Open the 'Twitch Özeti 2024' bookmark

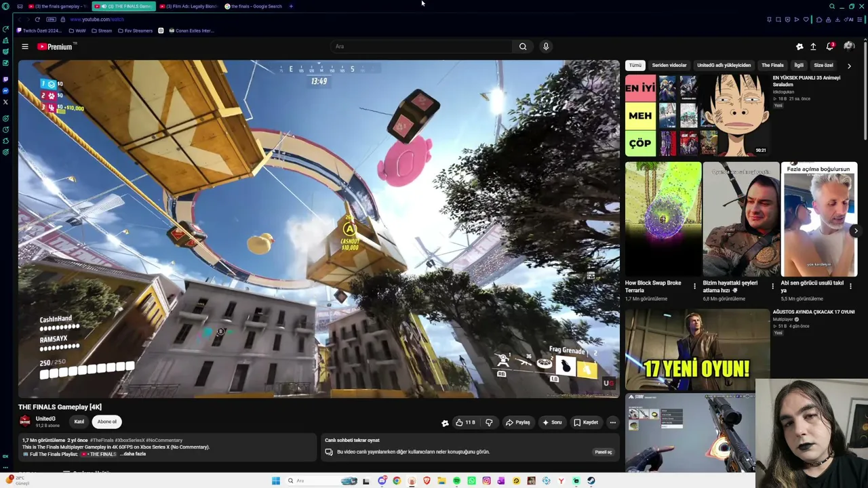click(x=39, y=30)
